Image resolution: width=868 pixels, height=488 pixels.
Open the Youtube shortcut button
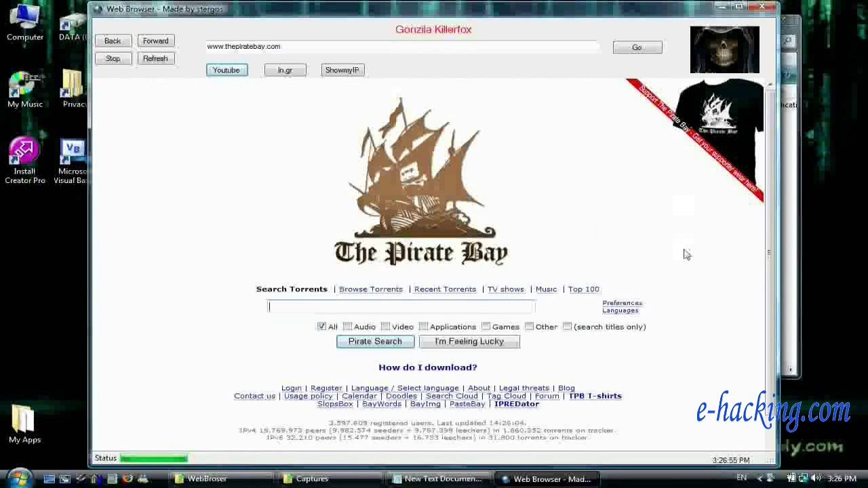point(226,70)
